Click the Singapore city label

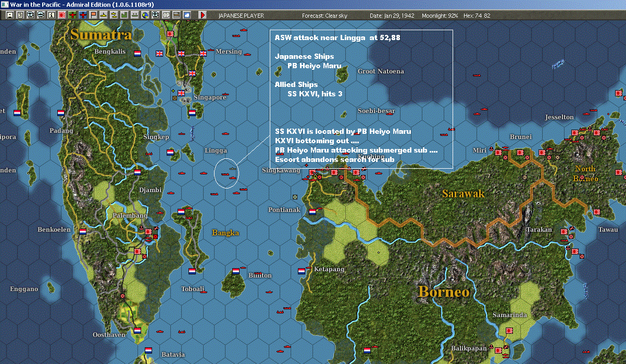(210, 97)
